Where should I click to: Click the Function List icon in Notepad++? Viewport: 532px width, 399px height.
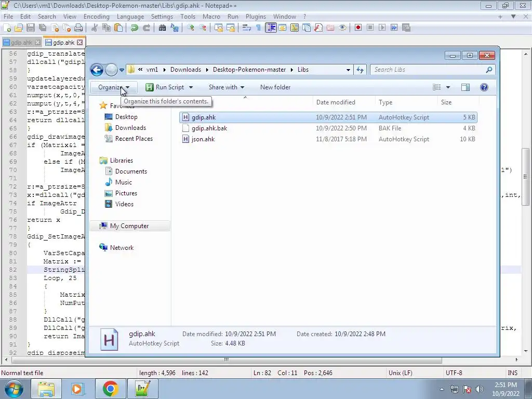(318, 28)
